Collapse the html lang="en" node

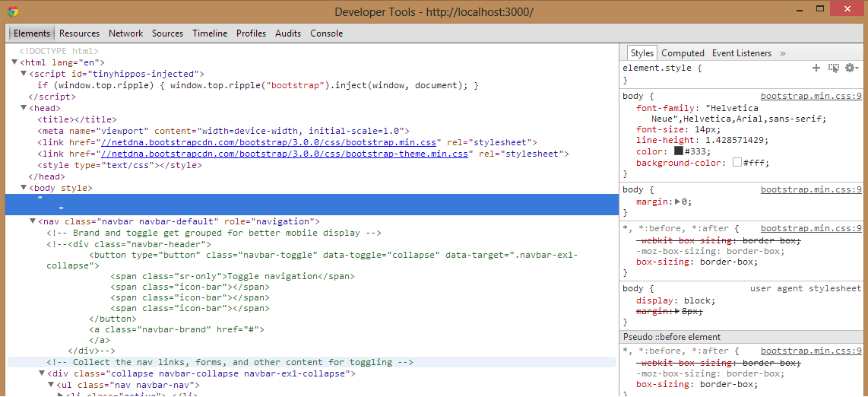coord(14,62)
